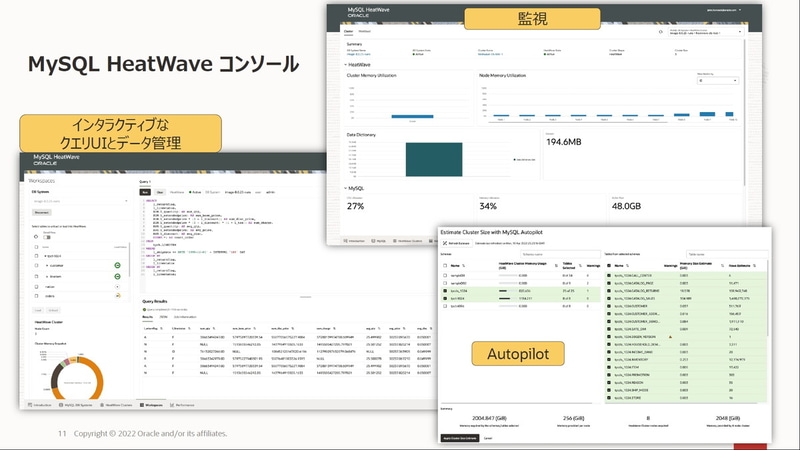Open node filter dropdown above Node Memory Utilization
This screenshot has height=450, width=800.
[x=717, y=81]
